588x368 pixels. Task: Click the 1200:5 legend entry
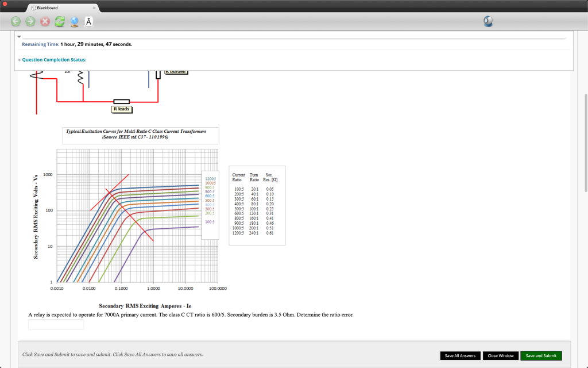[x=210, y=179]
